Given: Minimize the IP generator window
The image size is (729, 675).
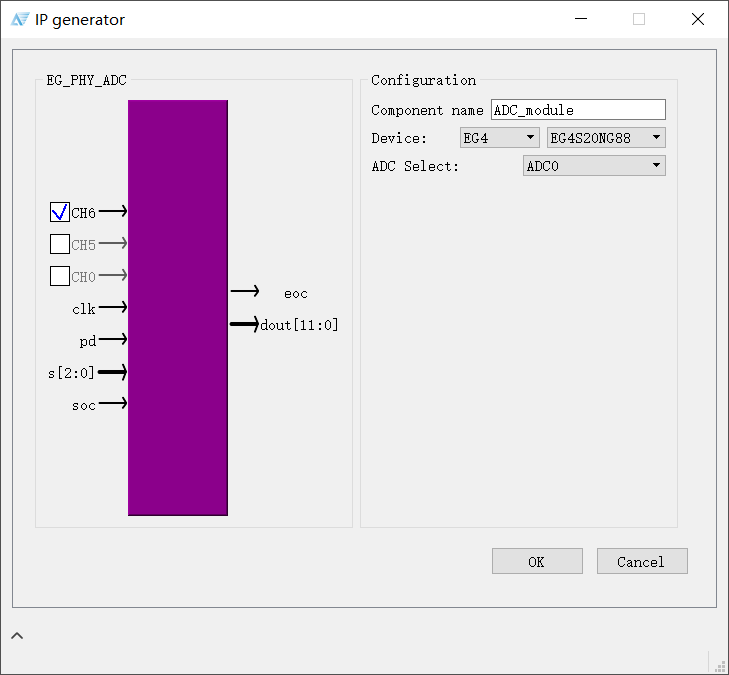Looking at the screenshot, I should coord(581,19).
